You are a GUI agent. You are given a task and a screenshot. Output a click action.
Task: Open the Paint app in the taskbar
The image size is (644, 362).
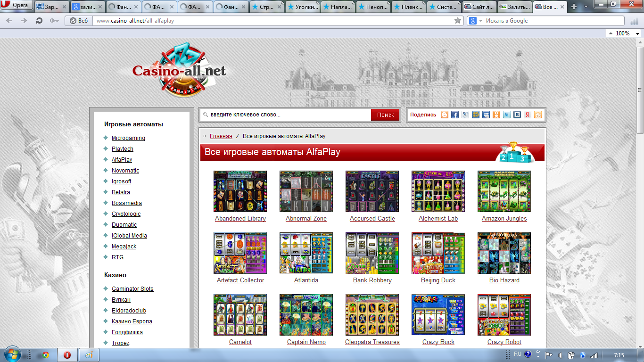[x=89, y=355]
